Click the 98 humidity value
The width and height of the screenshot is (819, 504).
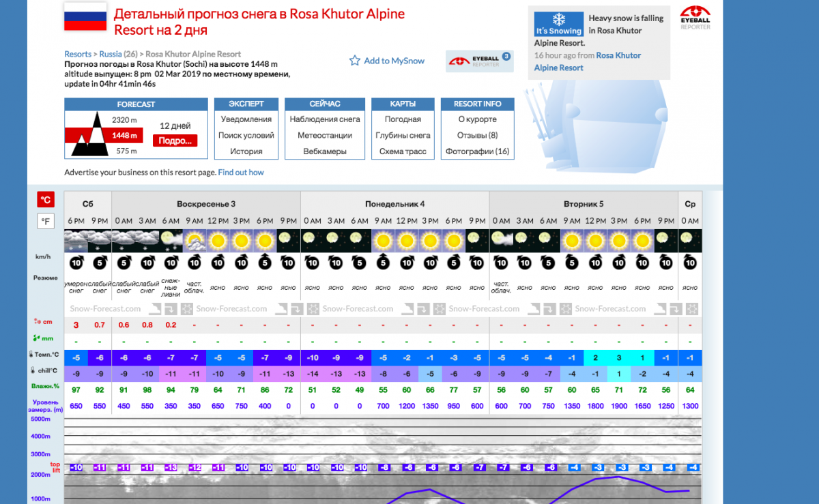[x=147, y=389]
